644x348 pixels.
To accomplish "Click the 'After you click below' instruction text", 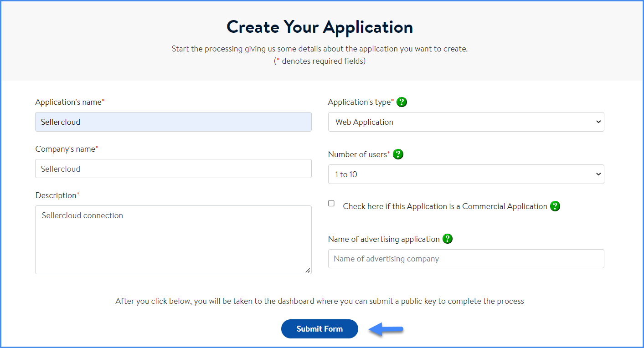I will (x=319, y=301).
